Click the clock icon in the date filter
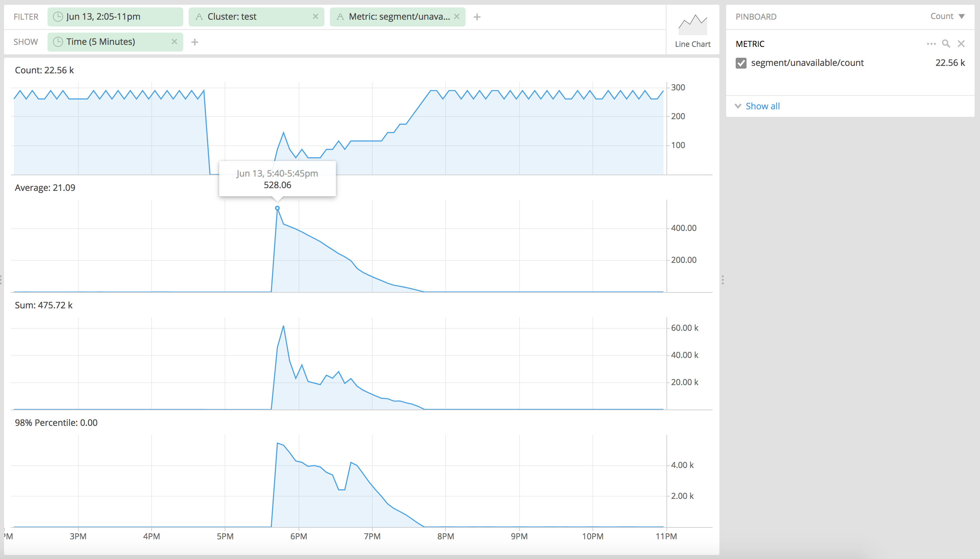This screenshot has height=559, width=980. pos(58,17)
